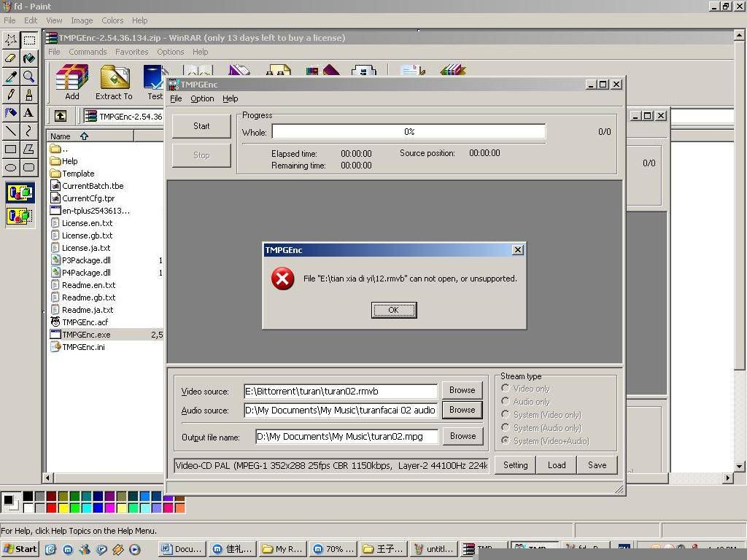Click Browse next to Video source
747x560 pixels.
(462, 390)
